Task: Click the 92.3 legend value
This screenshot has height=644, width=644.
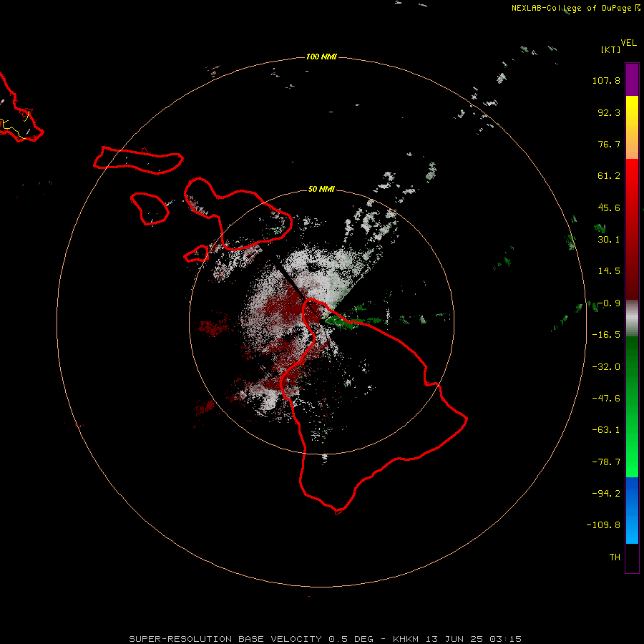Action: tap(609, 112)
